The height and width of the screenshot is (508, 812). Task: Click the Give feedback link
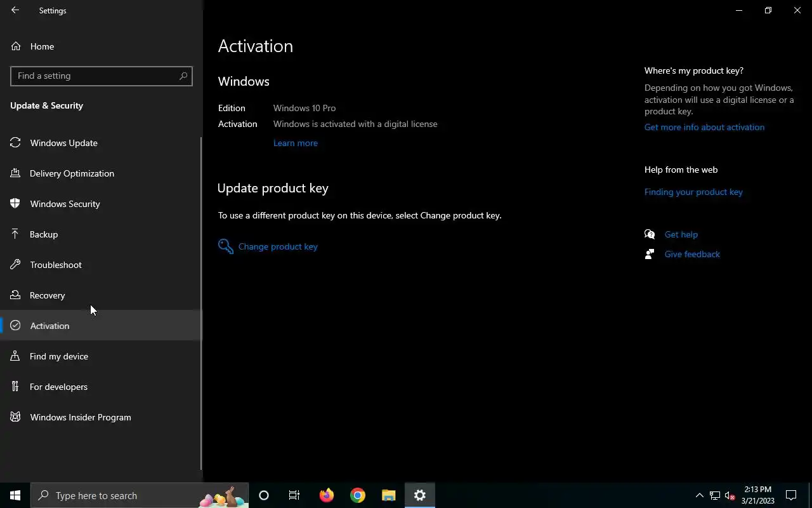point(692,254)
